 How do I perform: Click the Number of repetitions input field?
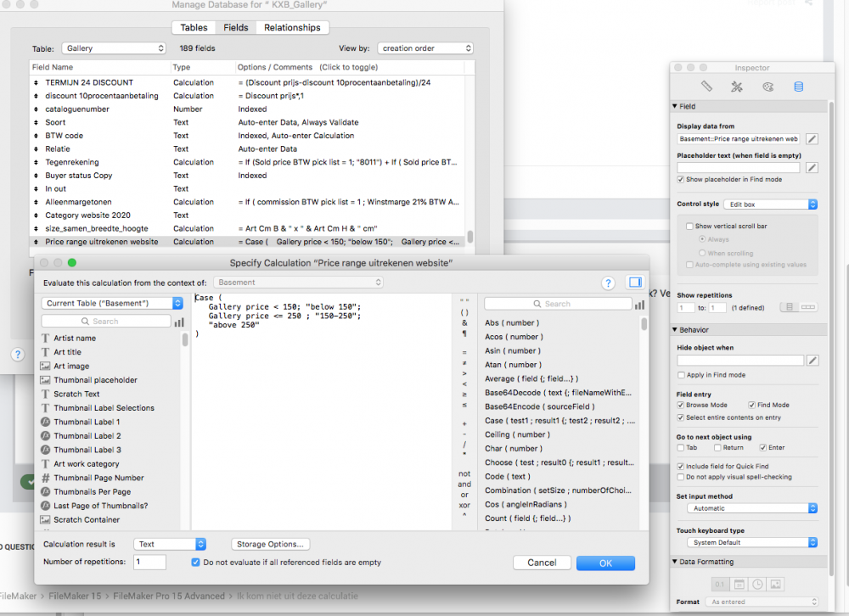(x=149, y=563)
